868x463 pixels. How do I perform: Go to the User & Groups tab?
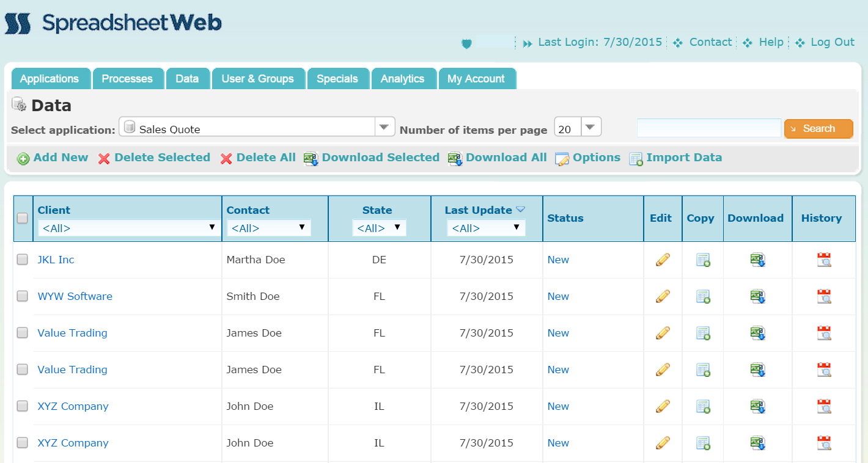click(x=258, y=79)
